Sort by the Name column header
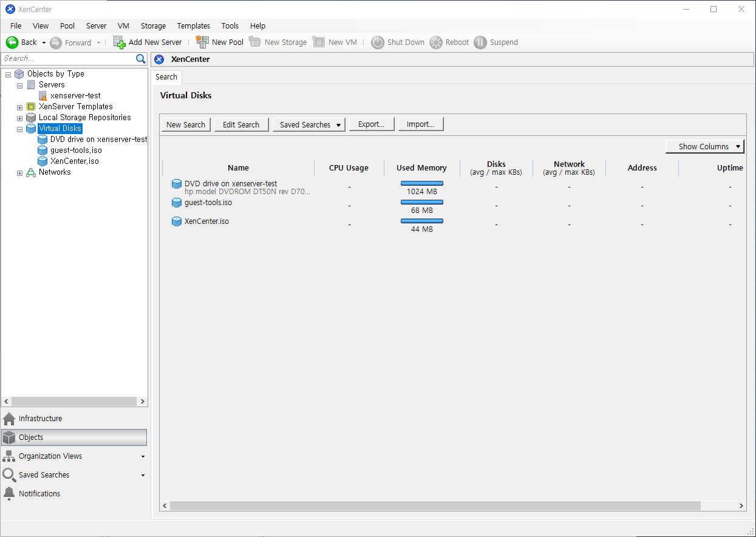Viewport: 756px width, 537px height. click(239, 168)
